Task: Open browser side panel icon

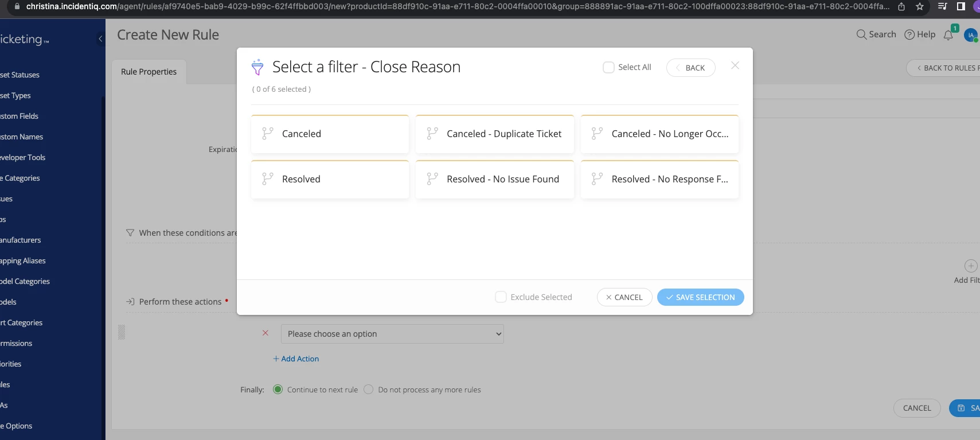Action: (961, 6)
